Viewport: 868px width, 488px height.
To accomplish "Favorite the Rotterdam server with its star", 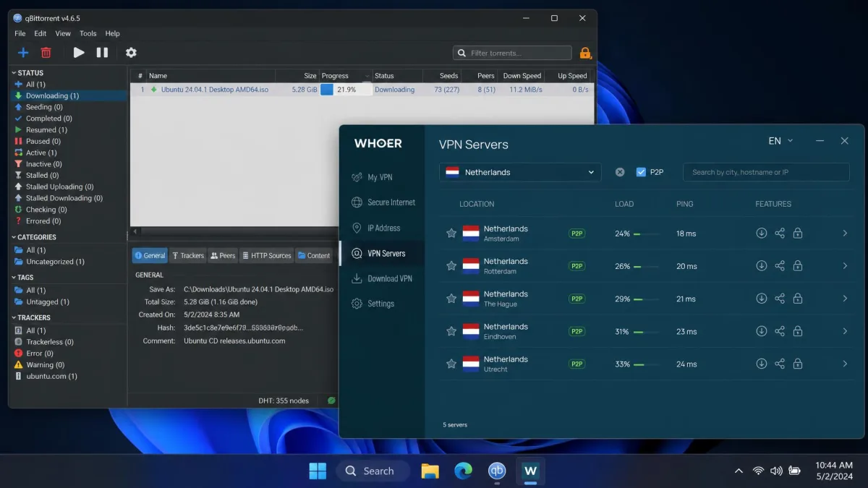I will pos(451,266).
